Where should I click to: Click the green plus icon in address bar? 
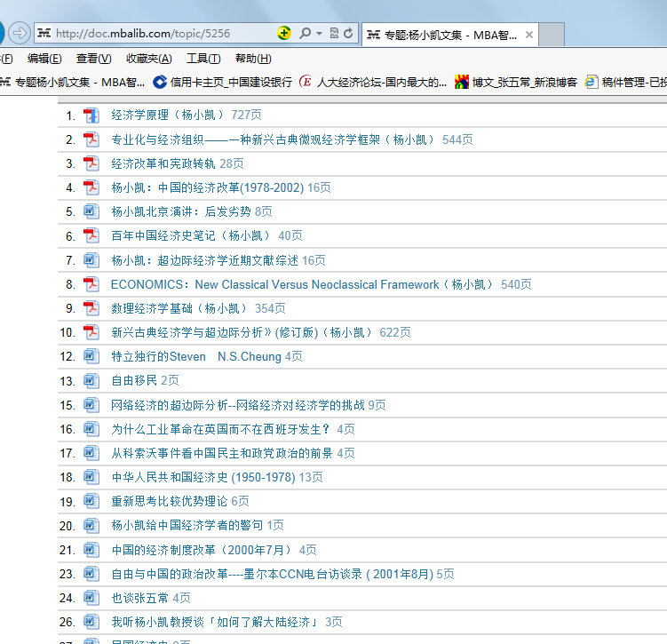coord(283,33)
